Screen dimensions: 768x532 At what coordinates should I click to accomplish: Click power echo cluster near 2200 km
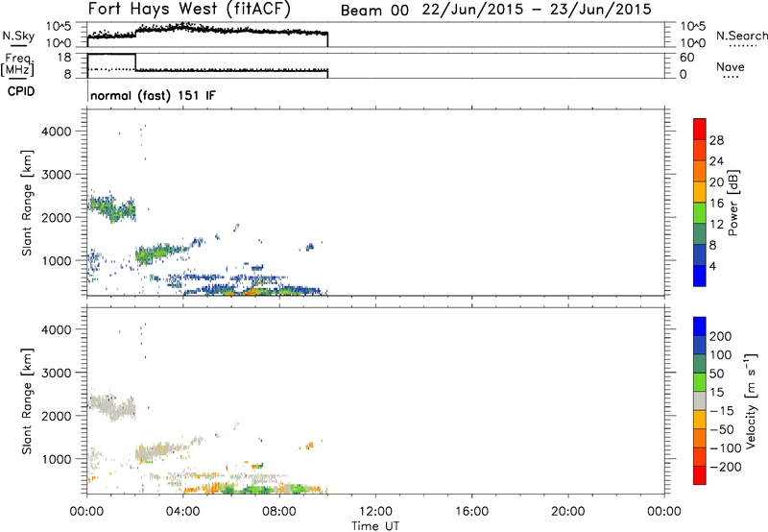[x=112, y=207]
